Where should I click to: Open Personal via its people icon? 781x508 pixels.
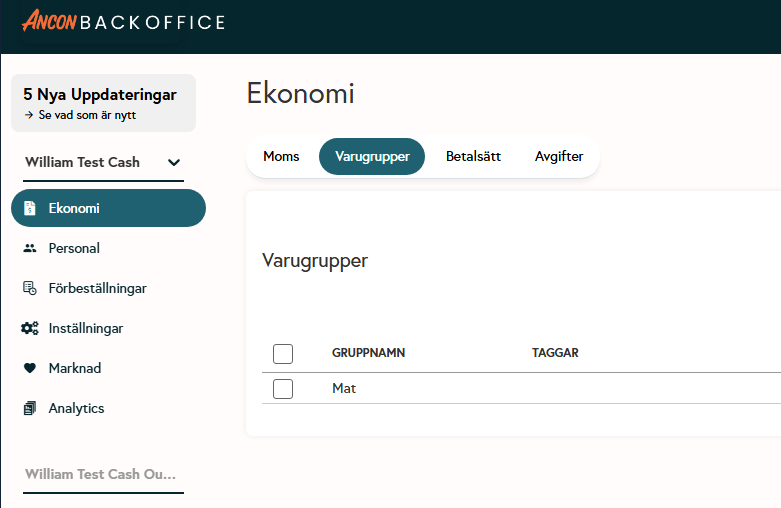point(30,248)
